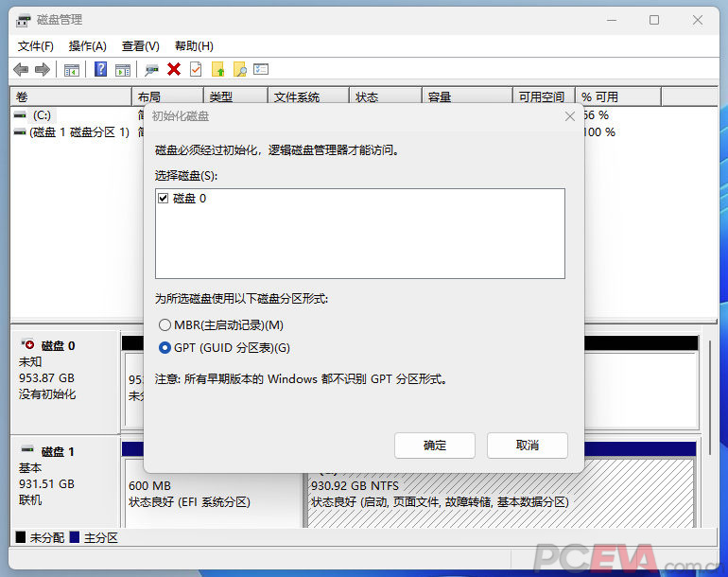Select MBR(主启动记录) radio option
728x577 pixels.
(x=165, y=325)
